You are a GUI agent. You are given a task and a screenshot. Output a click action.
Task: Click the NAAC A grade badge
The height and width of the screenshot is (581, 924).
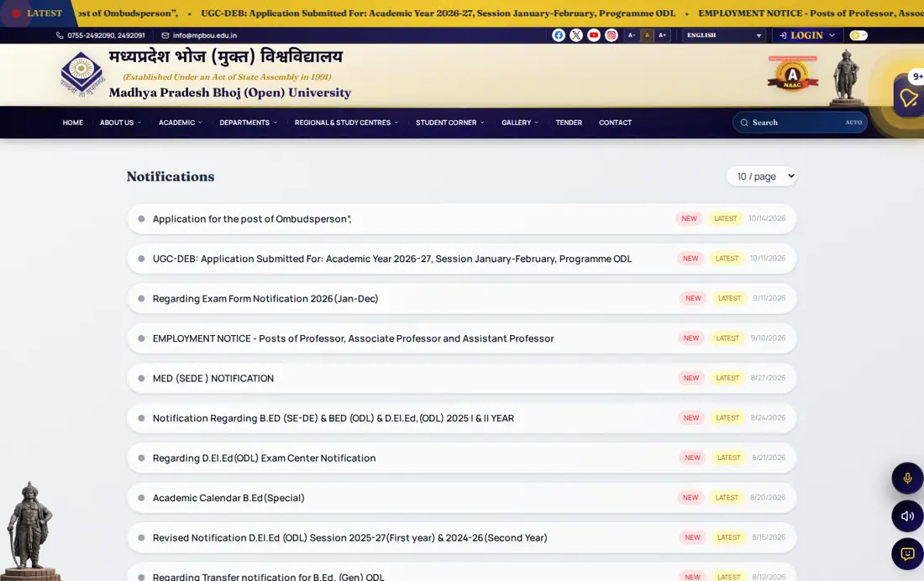tap(793, 75)
